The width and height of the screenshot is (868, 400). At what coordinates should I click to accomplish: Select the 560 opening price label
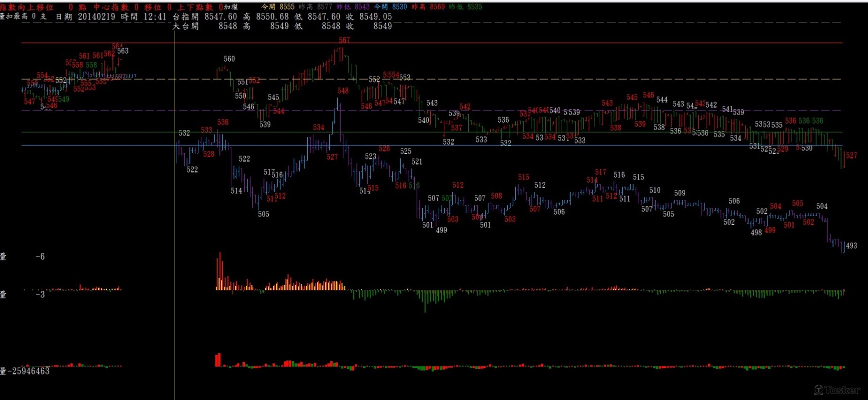click(x=229, y=59)
